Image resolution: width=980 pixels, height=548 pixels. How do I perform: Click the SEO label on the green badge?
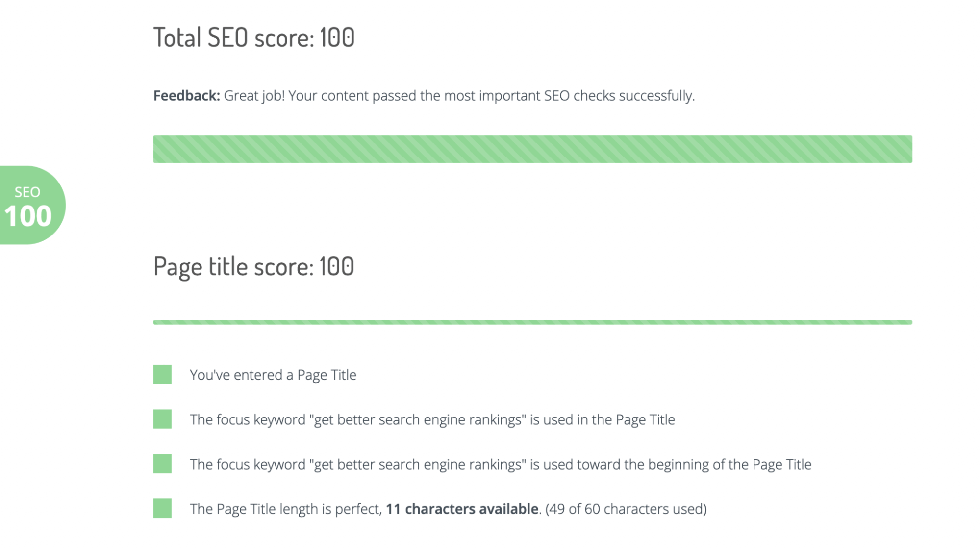click(x=27, y=192)
